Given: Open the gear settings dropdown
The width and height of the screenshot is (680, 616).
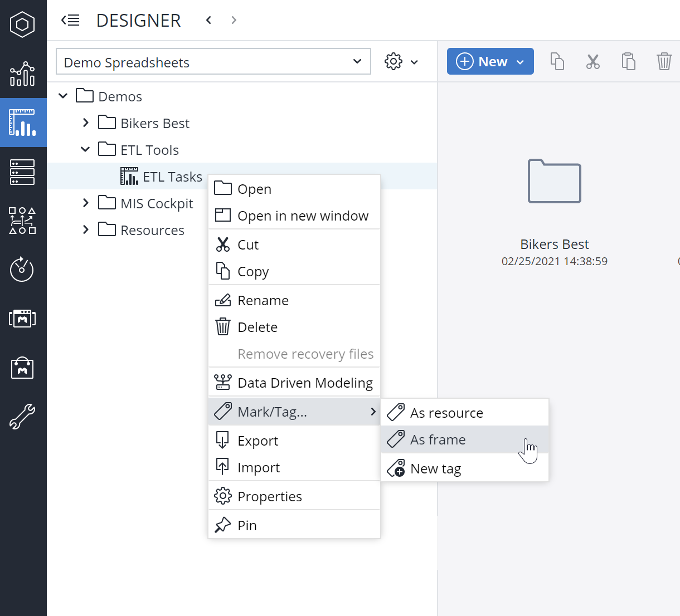Looking at the screenshot, I should point(401,61).
